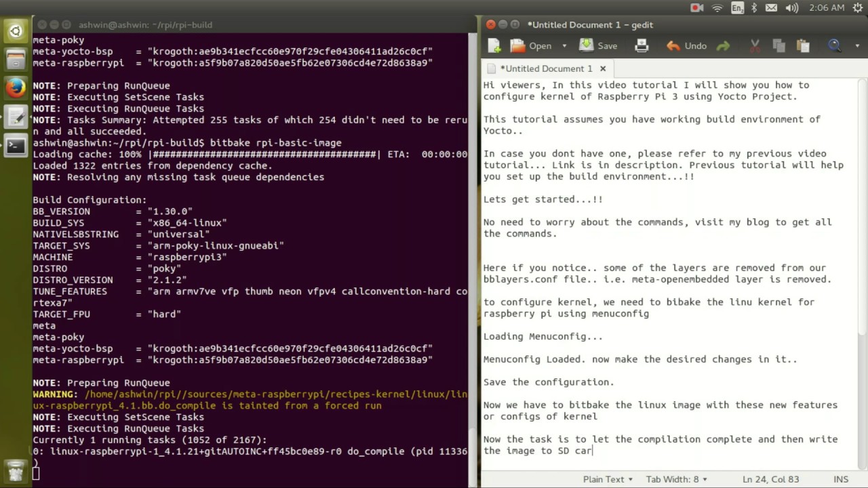Open the sound volume indicator
Image resolution: width=868 pixels, height=488 pixels.
791,8
